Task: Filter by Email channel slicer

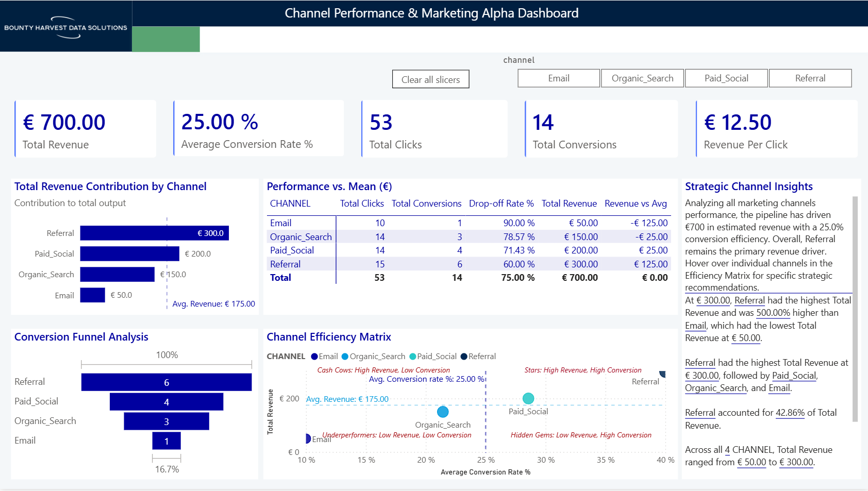Action: (x=559, y=78)
